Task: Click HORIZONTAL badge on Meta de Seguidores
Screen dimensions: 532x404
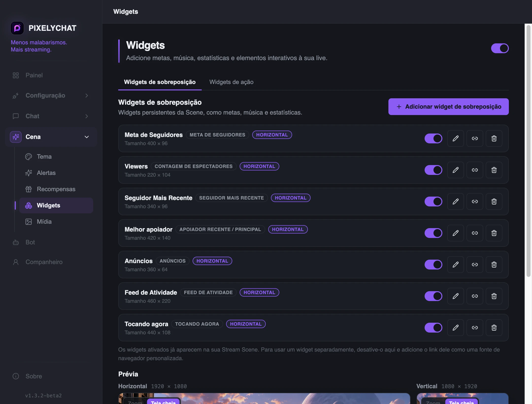Action: pos(272,135)
